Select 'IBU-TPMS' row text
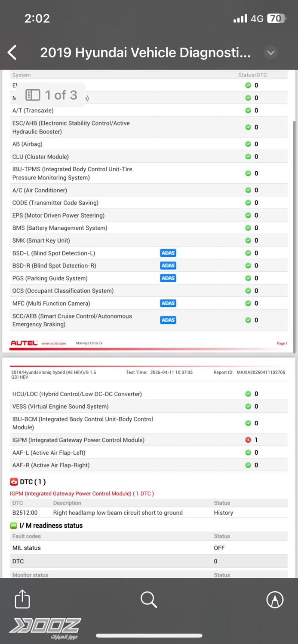This screenshot has width=298, height=644. [72, 173]
